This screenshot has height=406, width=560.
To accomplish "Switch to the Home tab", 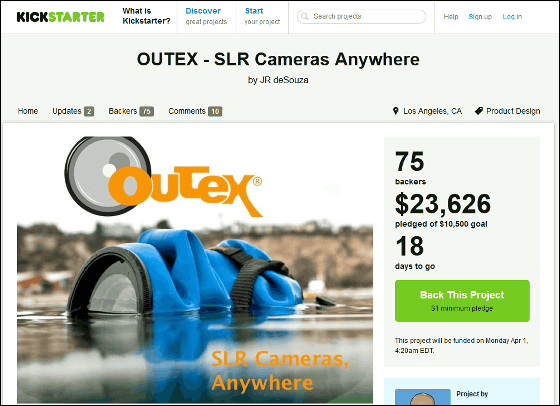I will tap(28, 111).
